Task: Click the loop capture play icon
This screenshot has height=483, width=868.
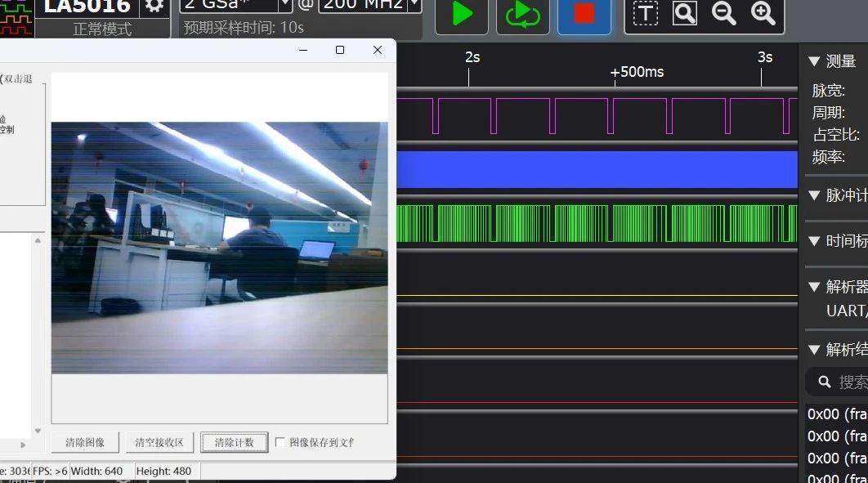Action: coord(522,15)
